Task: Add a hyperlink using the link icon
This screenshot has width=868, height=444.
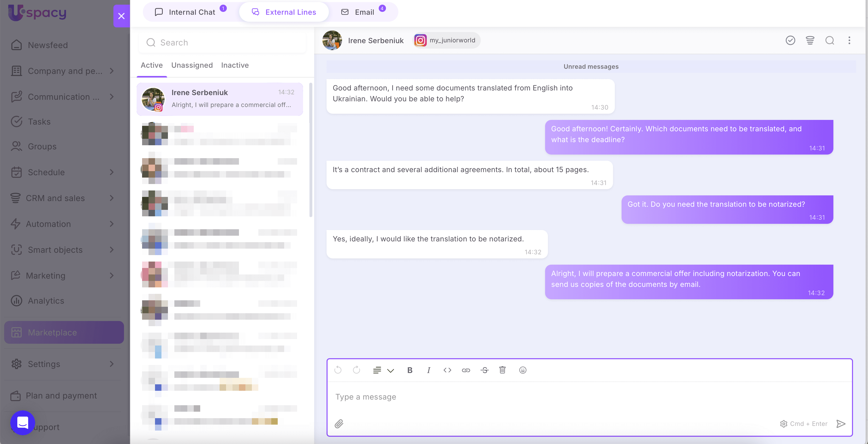Action: [466, 370]
